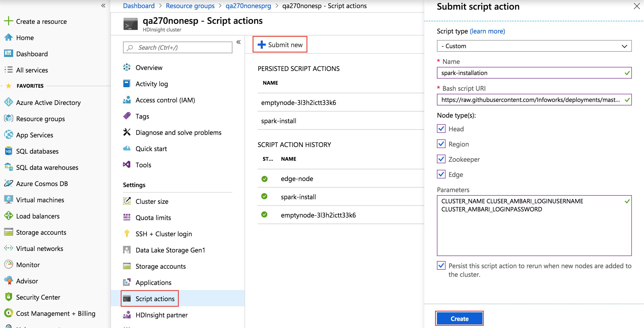Click the Virtual machines monitor icon
This screenshot has width=644, height=328.
tap(9, 199)
